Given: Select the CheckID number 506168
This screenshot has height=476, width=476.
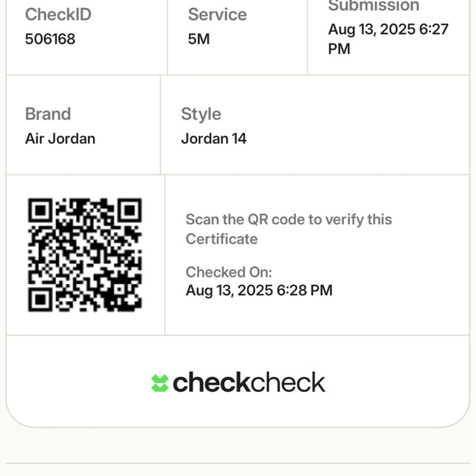Looking at the screenshot, I should 50,39.
